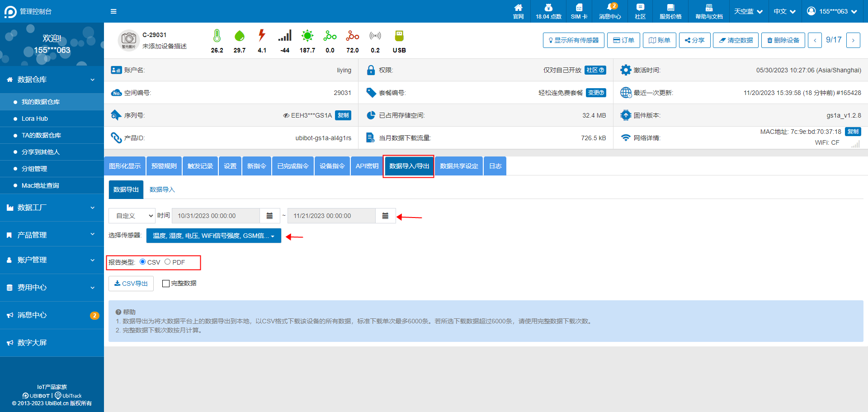Screen dimensions: 868x412
Task: Click the 分享 button
Action: [695, 40]
